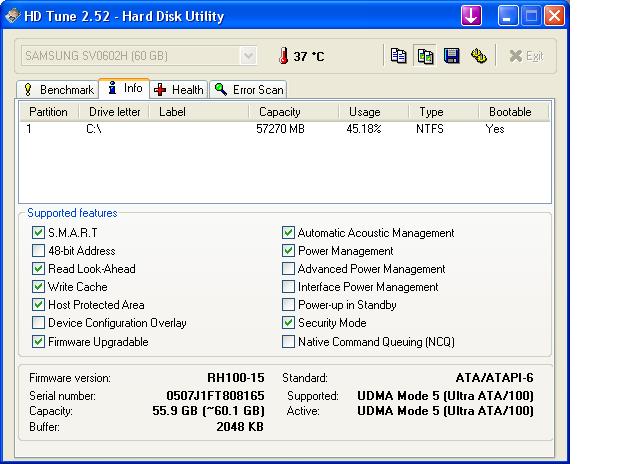Toggle the Advanced Power Management checkbox

pos(288,269)
